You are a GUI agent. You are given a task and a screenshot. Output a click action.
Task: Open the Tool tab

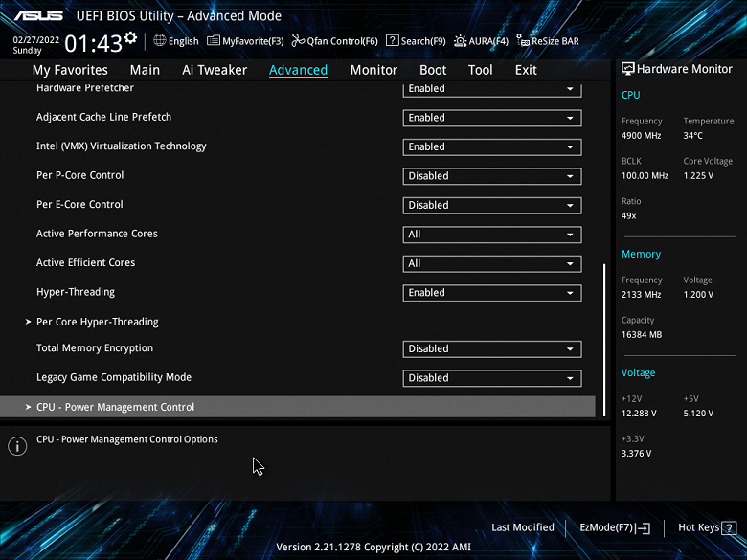[480, 70]
